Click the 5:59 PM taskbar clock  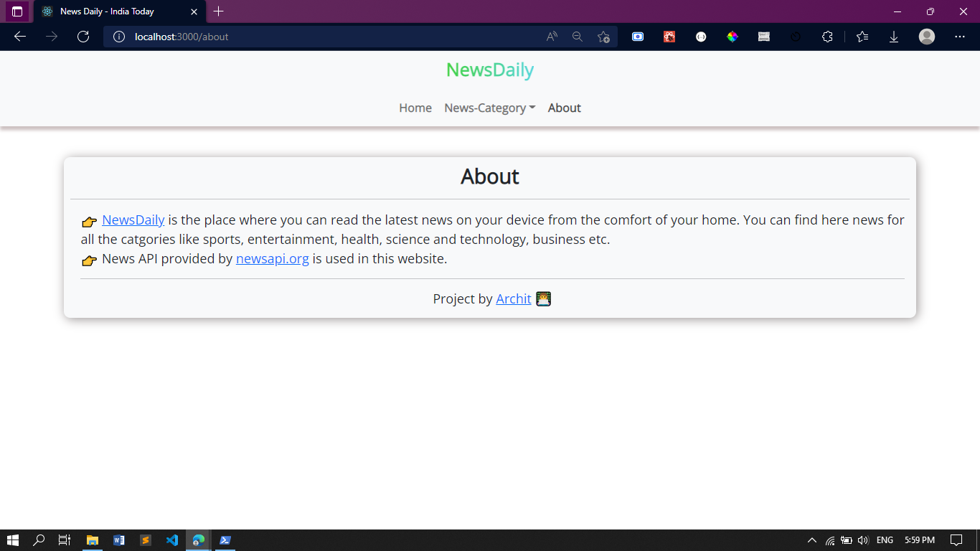coord(920,540)
